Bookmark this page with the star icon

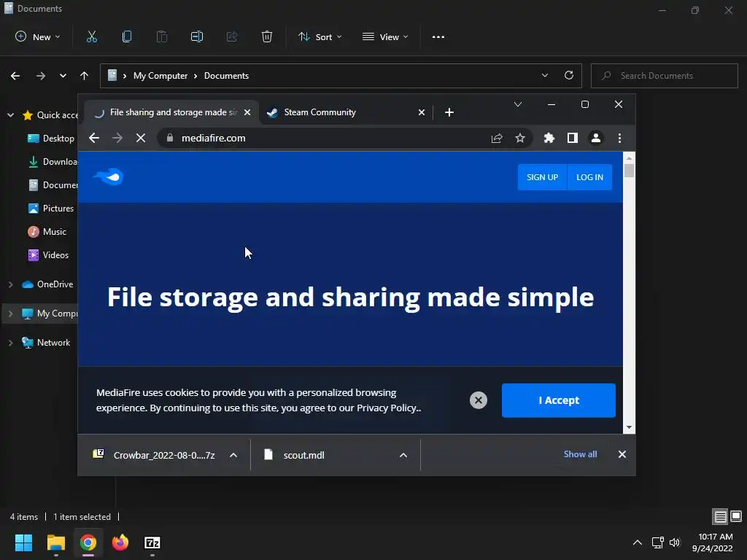tap(519, 138)
